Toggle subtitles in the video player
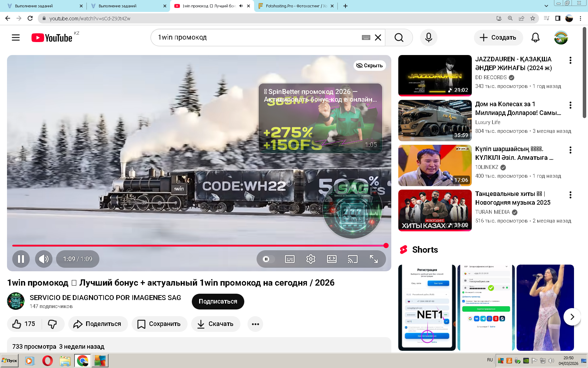 click(x=289, y=259)
